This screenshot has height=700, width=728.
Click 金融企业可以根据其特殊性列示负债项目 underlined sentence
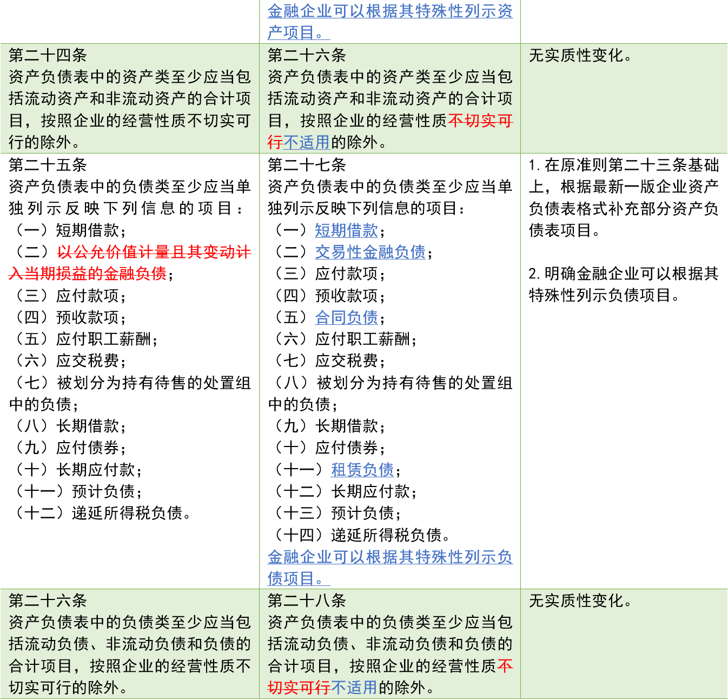[x=390, y=568]
